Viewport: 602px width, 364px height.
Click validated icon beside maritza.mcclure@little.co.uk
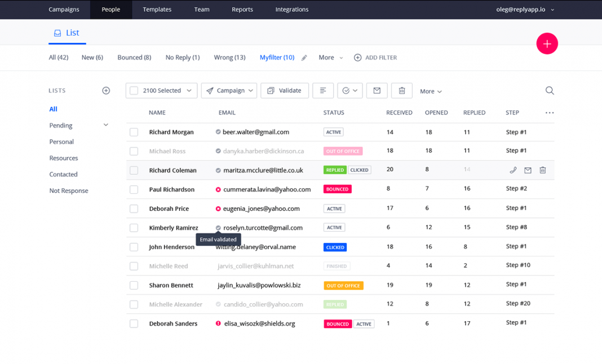(x=218, y=170)
